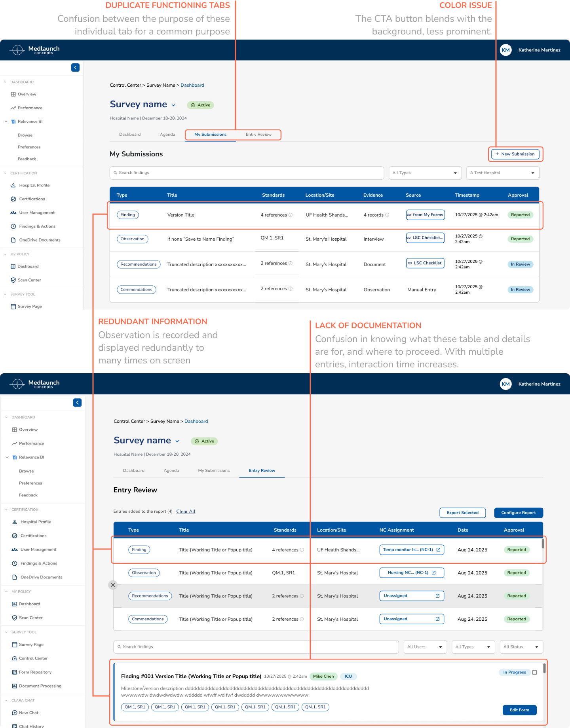
Task: Focus Search findings field above My Submissions table
Action: point(247,173)
